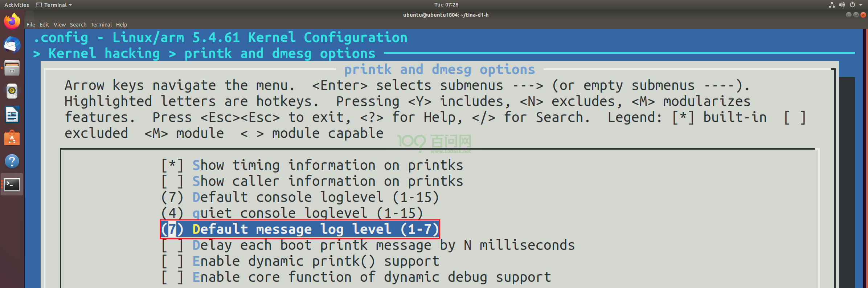Open the File menu
This screenshot has height=288, width=868.
[31, 25]
